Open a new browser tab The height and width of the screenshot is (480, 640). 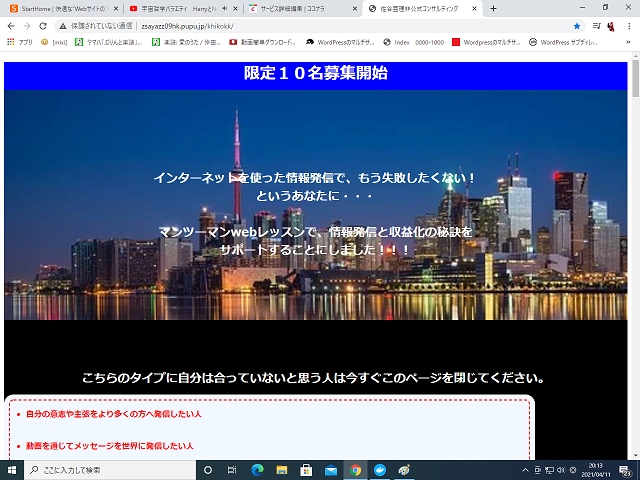coord(493,8)
